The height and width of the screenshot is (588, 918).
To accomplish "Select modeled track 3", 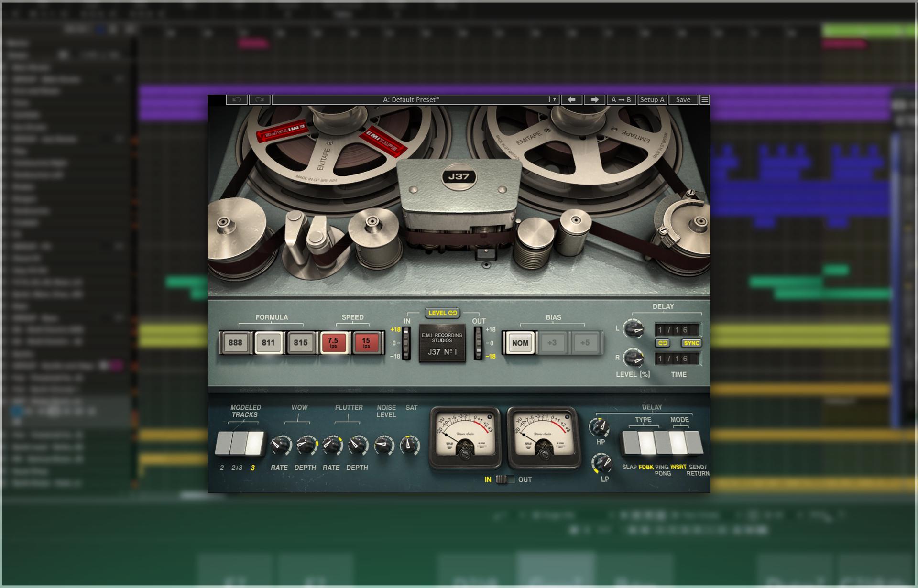I will click(255, 443).
